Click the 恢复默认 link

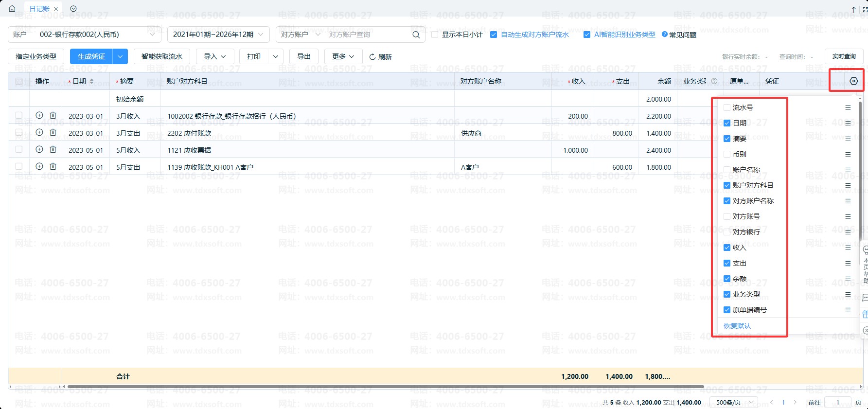[x=737, y=326]
